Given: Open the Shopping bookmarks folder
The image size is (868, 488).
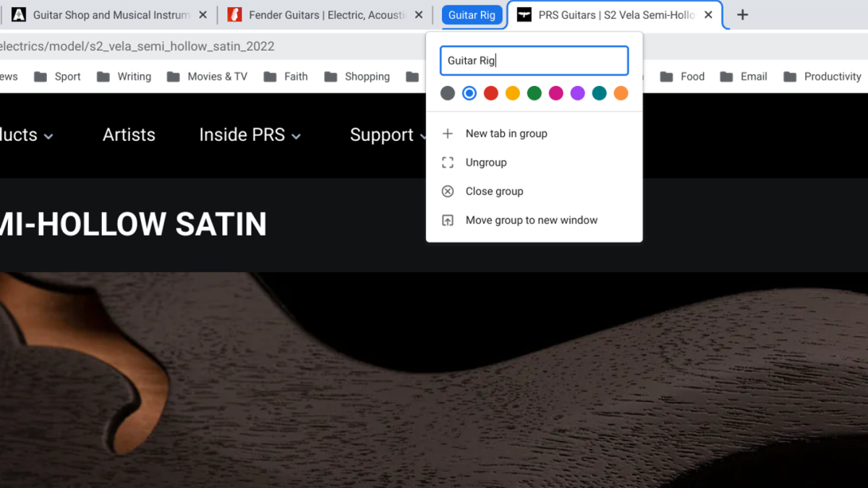Looking at the screenshot, I should click(357, 77).
